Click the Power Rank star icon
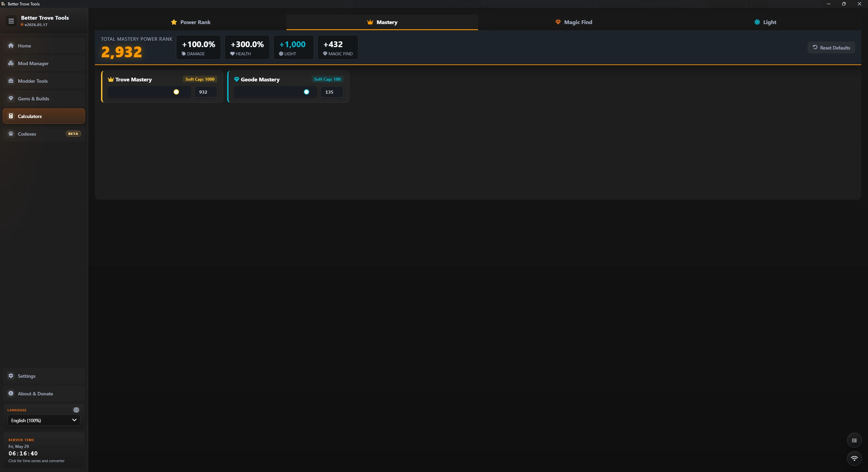Screen dimensions: 868x472 pos(174,22)
